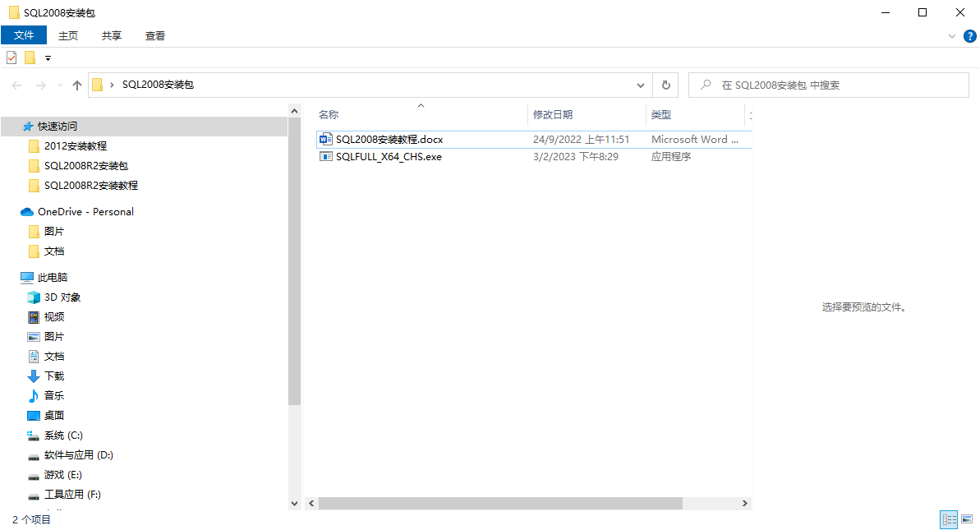Open 系统 (C:) in the navigation tree
This screenshot has height=530, width=980.
64,436
